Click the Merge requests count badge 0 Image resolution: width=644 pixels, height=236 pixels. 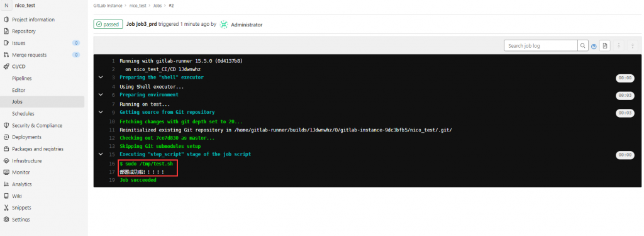[x=75, y=55]
